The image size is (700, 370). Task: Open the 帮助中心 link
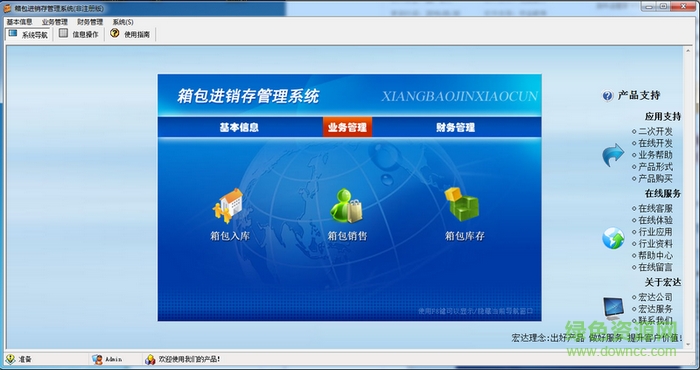[655, 256]
